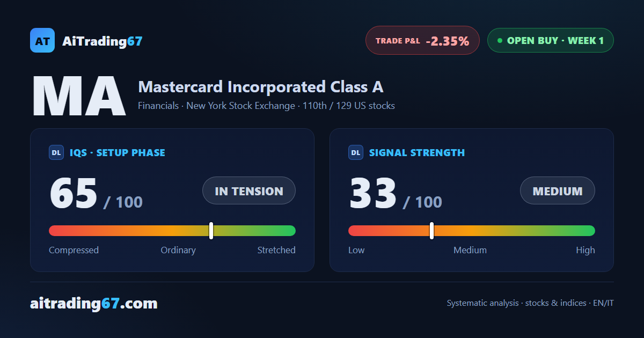Click the Stretched label on IQS gauge
The width and height of the screenshot is (644, 338).
pyautogui.click(x=276, y=250)
